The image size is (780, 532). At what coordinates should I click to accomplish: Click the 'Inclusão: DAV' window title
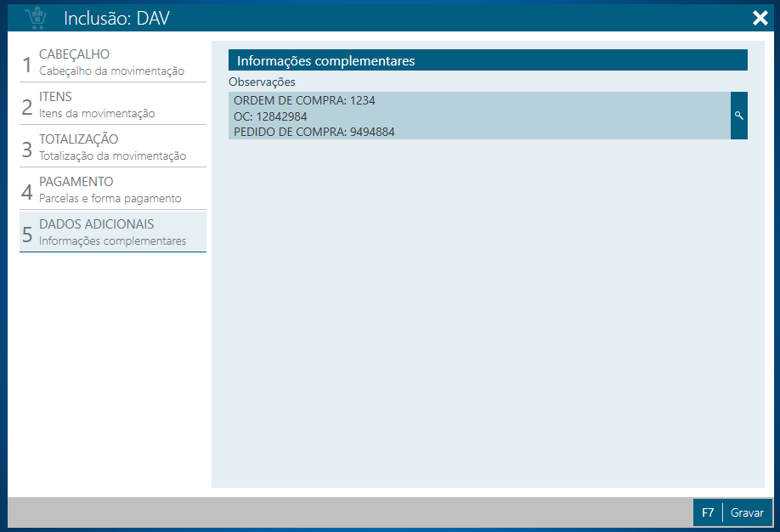pos(117,19)
